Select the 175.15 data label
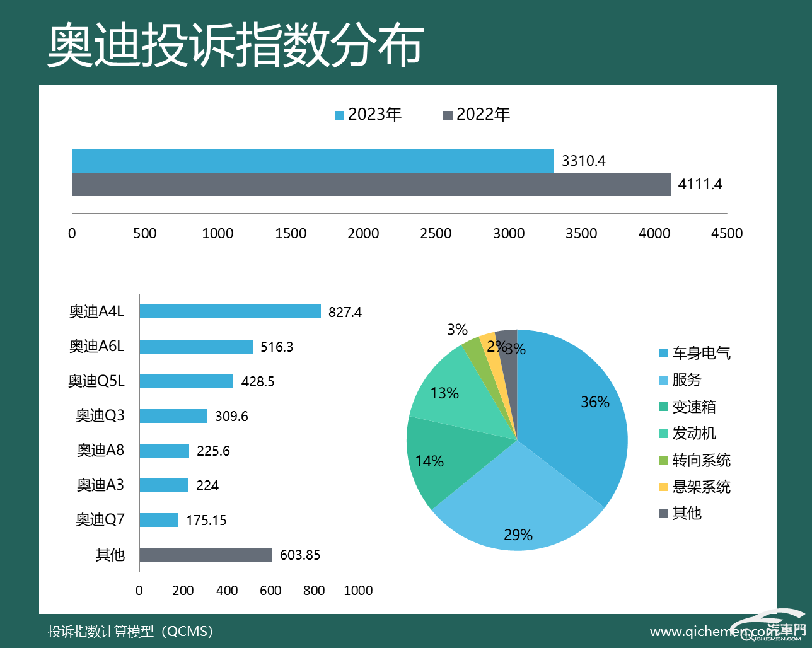Screen dimensions: 812x648 click(206, 520)
